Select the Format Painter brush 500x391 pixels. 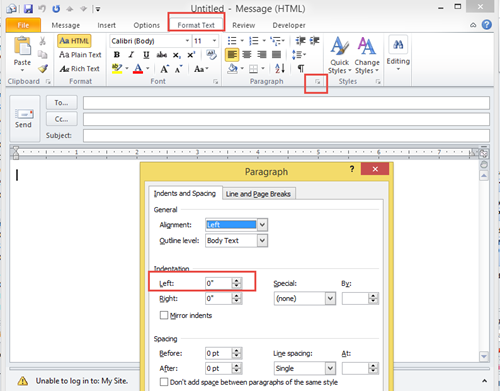42,69
